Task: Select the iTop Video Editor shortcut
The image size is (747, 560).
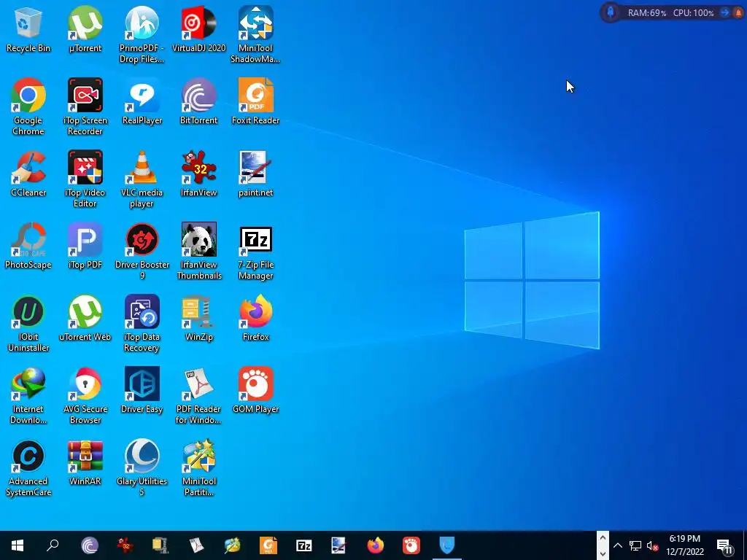Action: coord(85,179)
